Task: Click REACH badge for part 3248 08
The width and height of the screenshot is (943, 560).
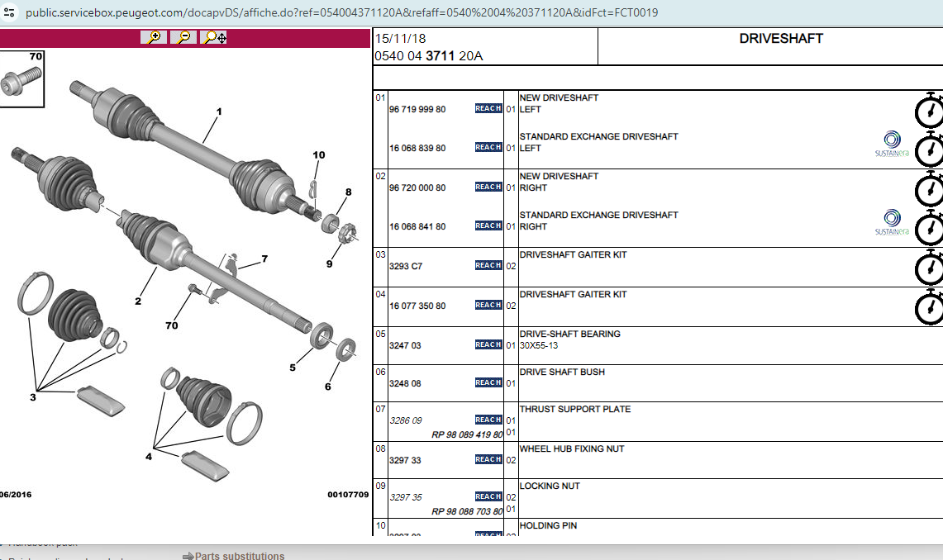Action: coord(488,382)
